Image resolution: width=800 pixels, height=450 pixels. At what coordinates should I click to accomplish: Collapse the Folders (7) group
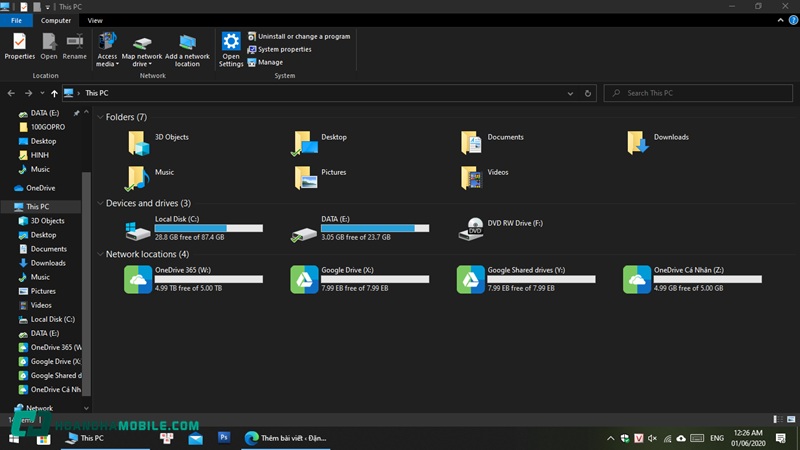coord(100,118)
